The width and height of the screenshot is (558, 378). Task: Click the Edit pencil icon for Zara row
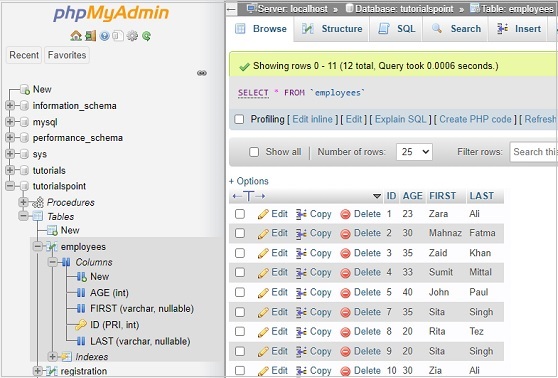coord(263,214)
